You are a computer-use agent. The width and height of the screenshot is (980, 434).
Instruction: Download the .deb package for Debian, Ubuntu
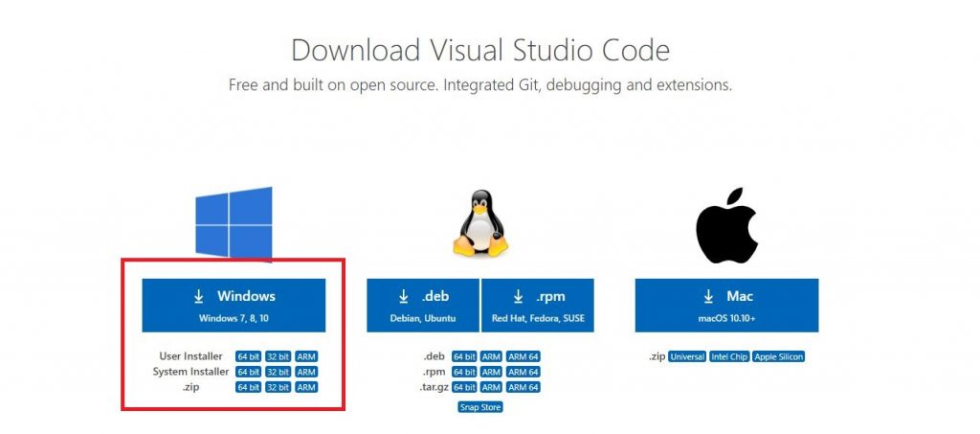[x=423, y=306]
